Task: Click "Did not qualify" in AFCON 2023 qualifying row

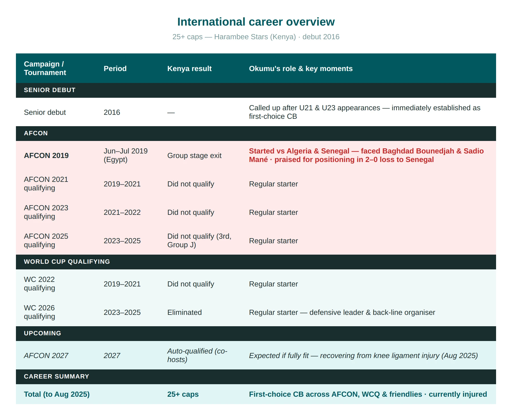Action: (191, 212)
